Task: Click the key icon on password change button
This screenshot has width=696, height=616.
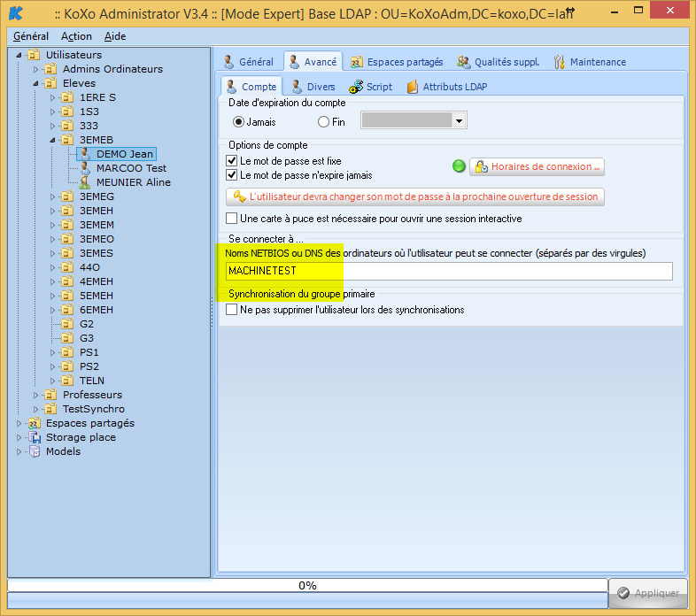Action: [240, 196]
